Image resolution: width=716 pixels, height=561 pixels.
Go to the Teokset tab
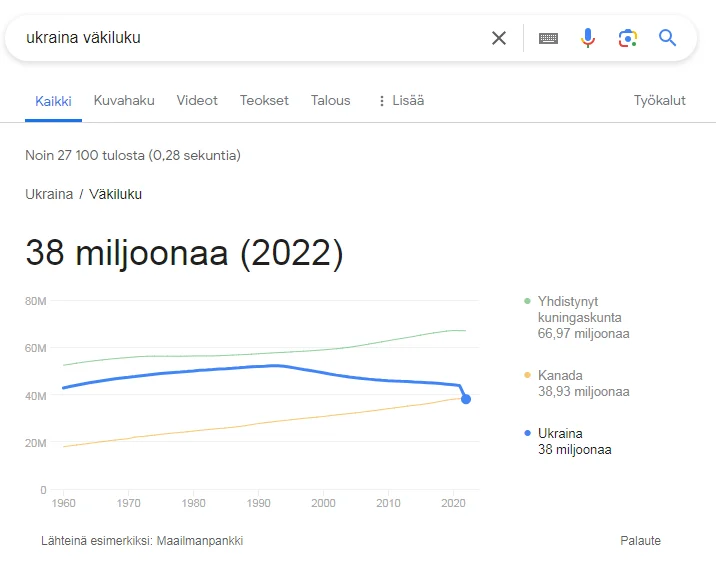pyautogui.click(x=264, y=100)
